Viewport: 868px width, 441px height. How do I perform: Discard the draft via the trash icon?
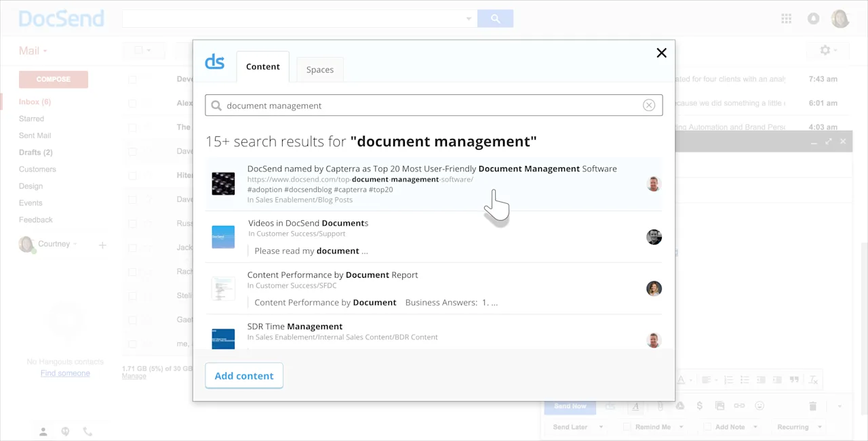813,406
